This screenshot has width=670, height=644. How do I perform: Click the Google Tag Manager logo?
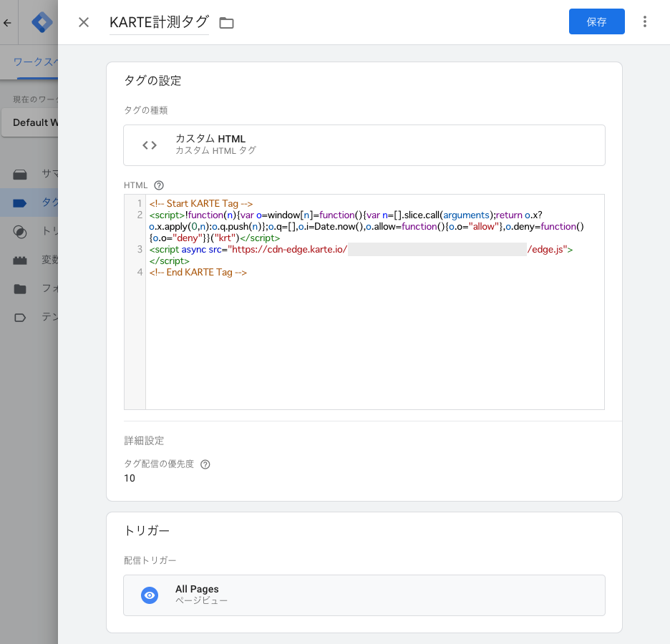(x=42, y=22)
